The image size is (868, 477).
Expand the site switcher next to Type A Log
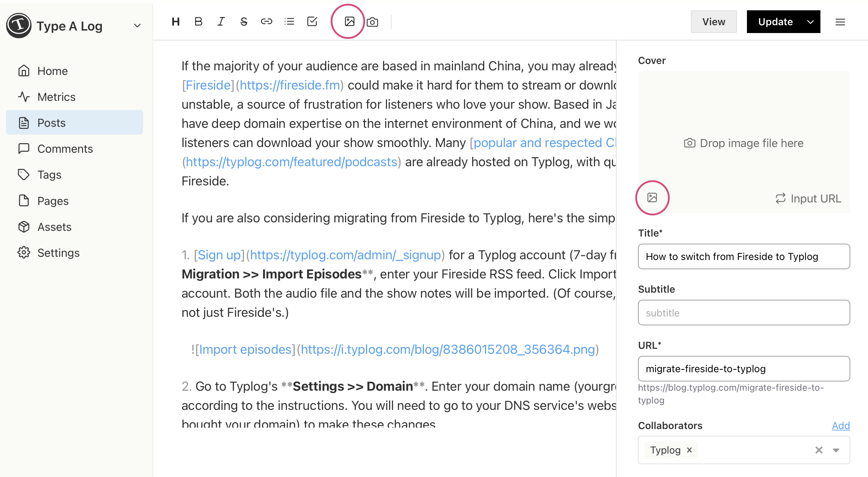point(137,26)
